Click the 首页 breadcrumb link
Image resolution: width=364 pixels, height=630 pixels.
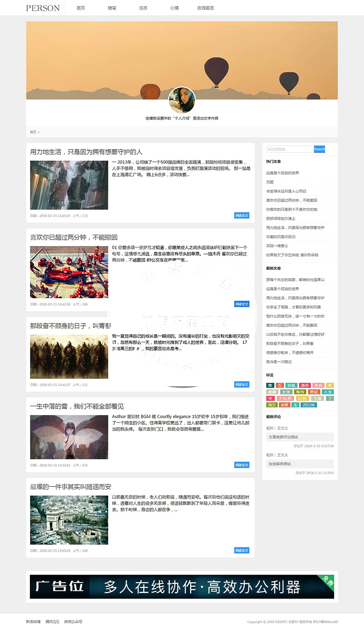(33, 132)
